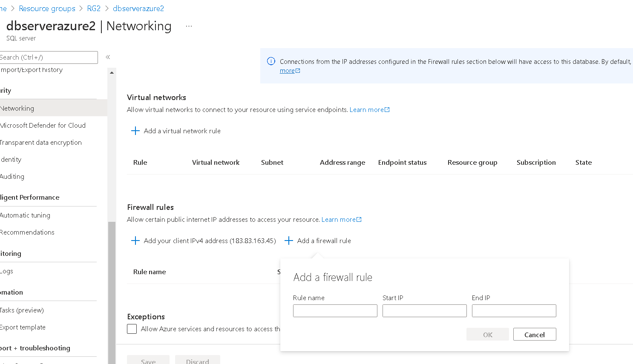The height and width of the screenshot is (364, 633).
Task: Click the info icon in the banner
Action: click(271, 61)
